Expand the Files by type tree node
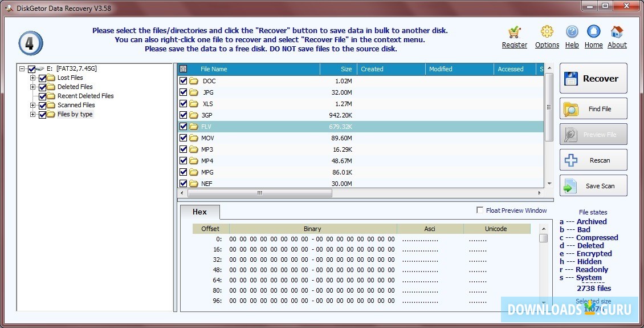Screen dimensions: 644x328 pos(33,114)
